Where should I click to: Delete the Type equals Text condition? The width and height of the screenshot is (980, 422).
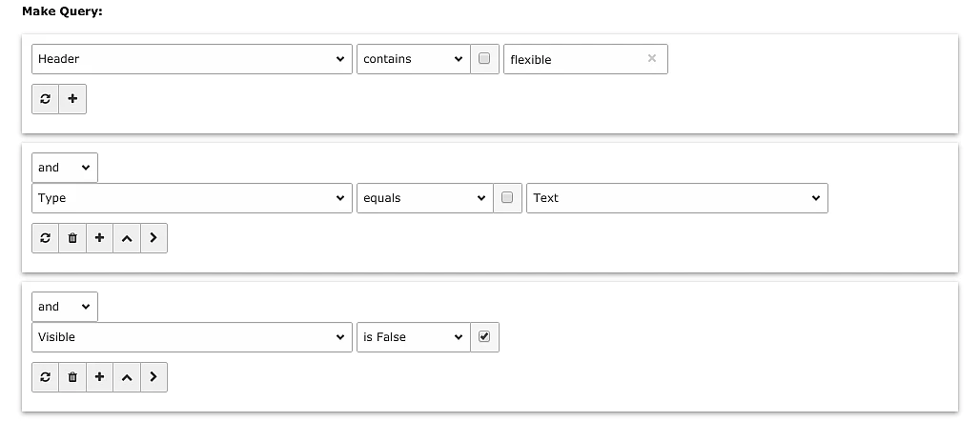point(72,238)
